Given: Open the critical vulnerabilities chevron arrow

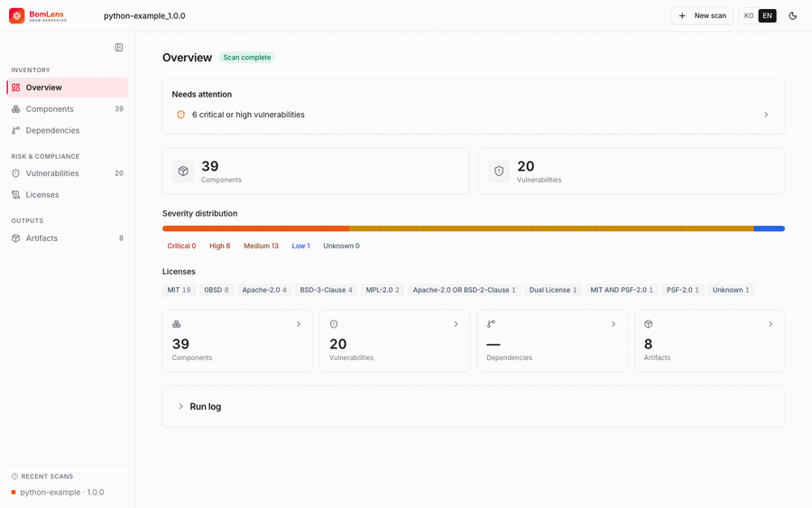Looking at the screenshot, I should (x=766, y=115).
